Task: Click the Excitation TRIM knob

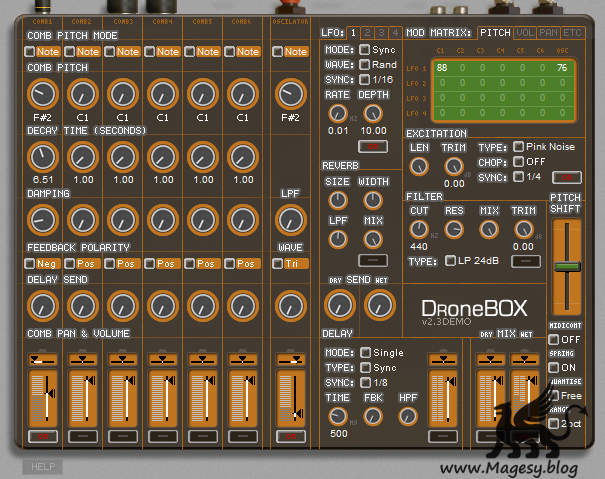Action: pos(454,166)
